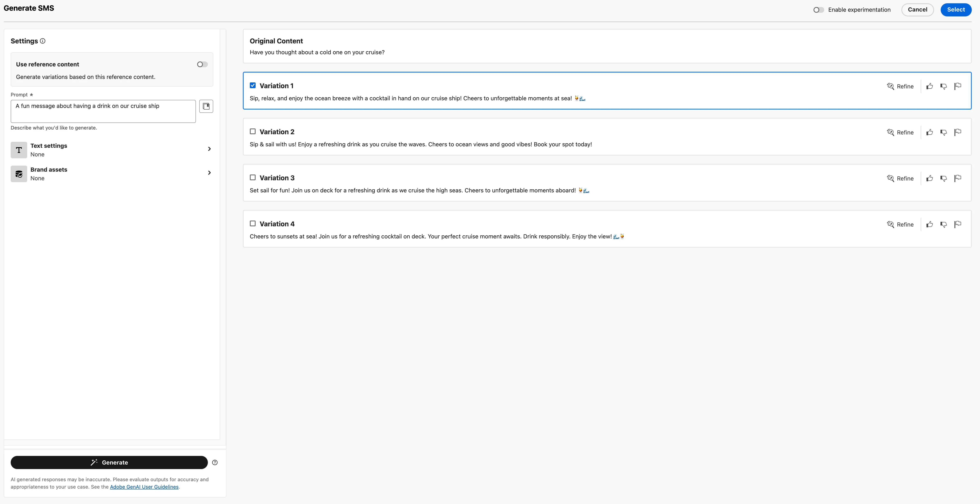The image size is (980, 504).
Task: Flag Variation 3 as inappropriate
Action: coord(958,178)
